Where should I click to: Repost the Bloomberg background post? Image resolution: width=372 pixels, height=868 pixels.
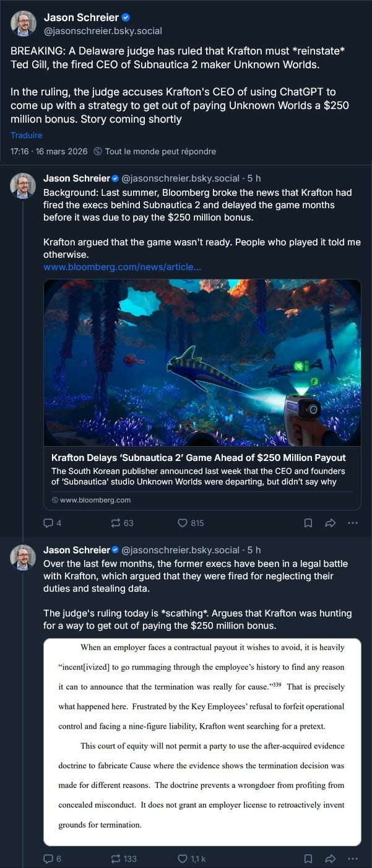pyautogui.click(x=115, y=523)
